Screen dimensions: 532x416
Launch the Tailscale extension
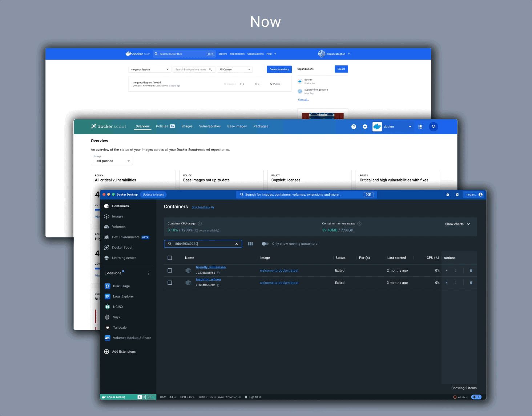tap(120, 327)
